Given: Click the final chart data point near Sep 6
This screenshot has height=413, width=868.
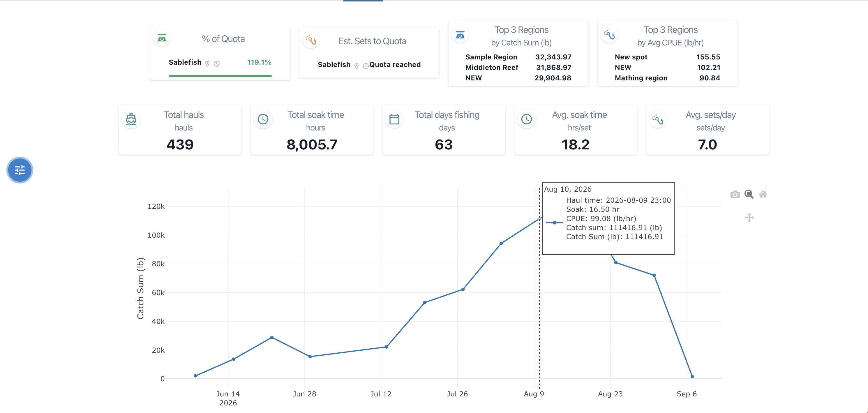Looking at the screenshot, I should tap(692, 377).
